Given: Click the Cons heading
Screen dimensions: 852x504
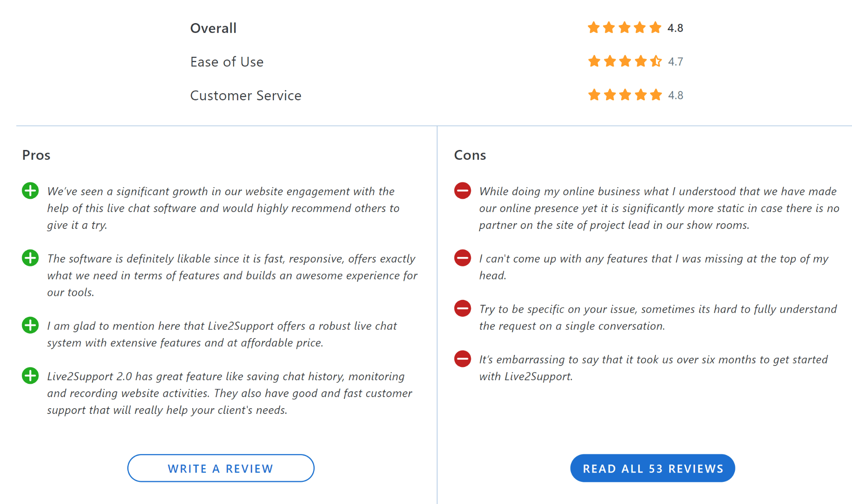Looking at the screenshot, I should tap(470, 155).
